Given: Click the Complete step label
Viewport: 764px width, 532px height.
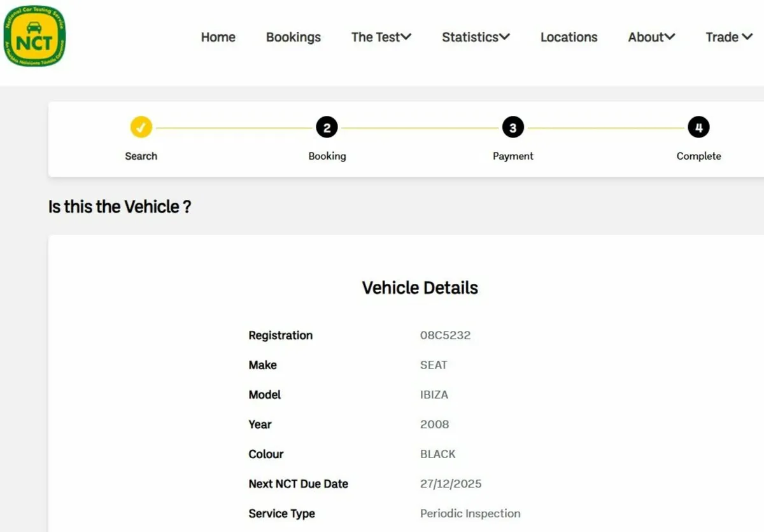Looking at the screenshot, I should pyautogui.click(x=698, y=156).
